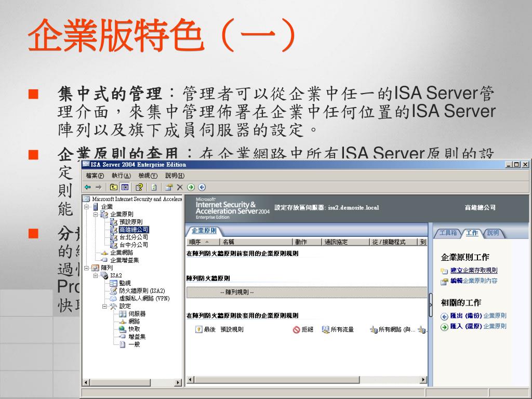Click the 最後 default rule row icon

pyautogui.click(x=199, y=329)
